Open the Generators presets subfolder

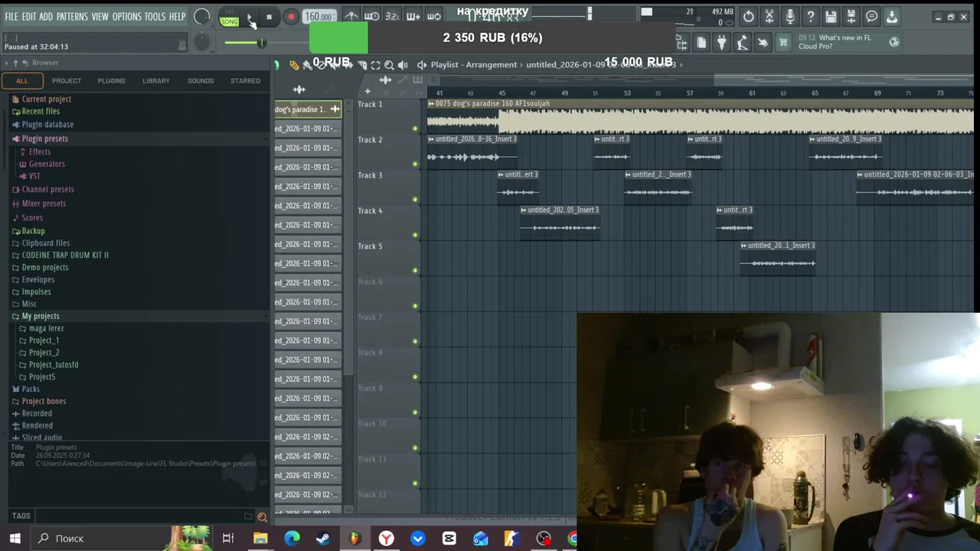46,164
